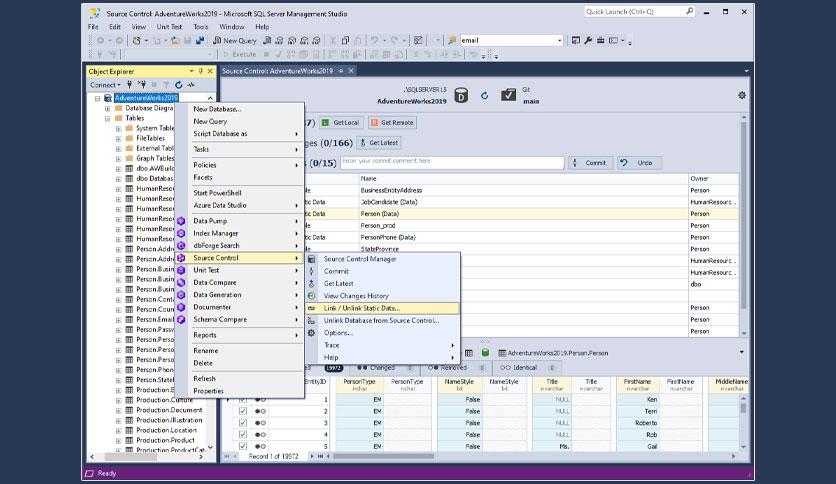Click the New Query toolbar button
This screenshot has height=484, width=836.
click(235, 41)
